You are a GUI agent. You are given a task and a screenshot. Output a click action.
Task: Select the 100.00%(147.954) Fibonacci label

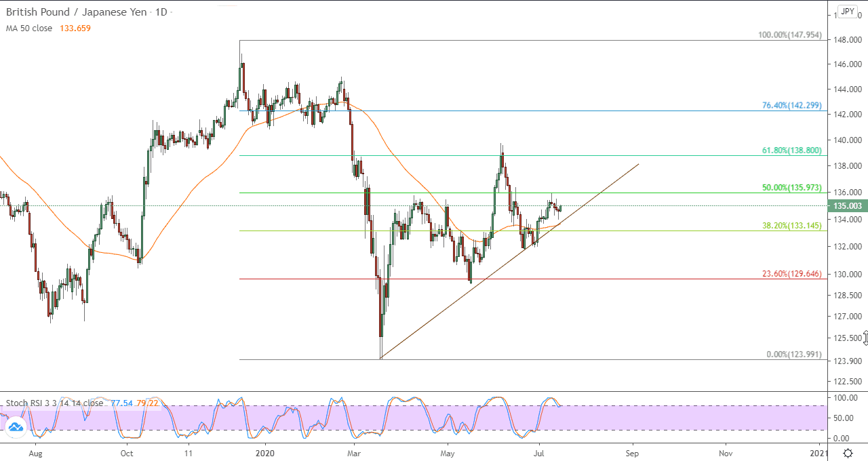(789, 35)
